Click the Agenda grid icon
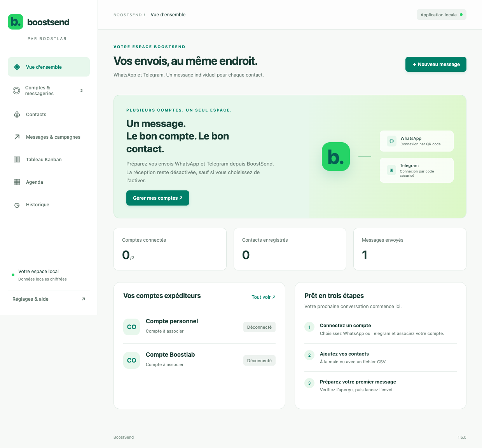This screenshot has height=448, width=482. click(17, 182)
